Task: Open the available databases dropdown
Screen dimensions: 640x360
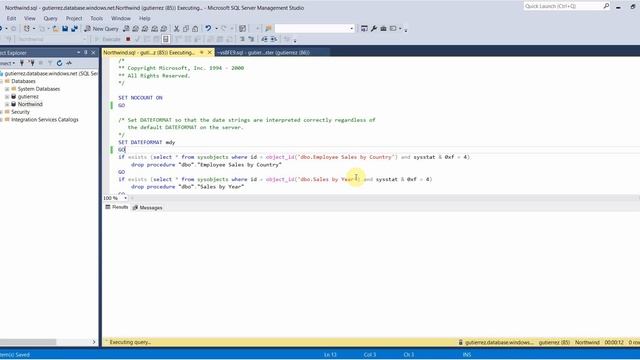Action: tap(84, 39)
